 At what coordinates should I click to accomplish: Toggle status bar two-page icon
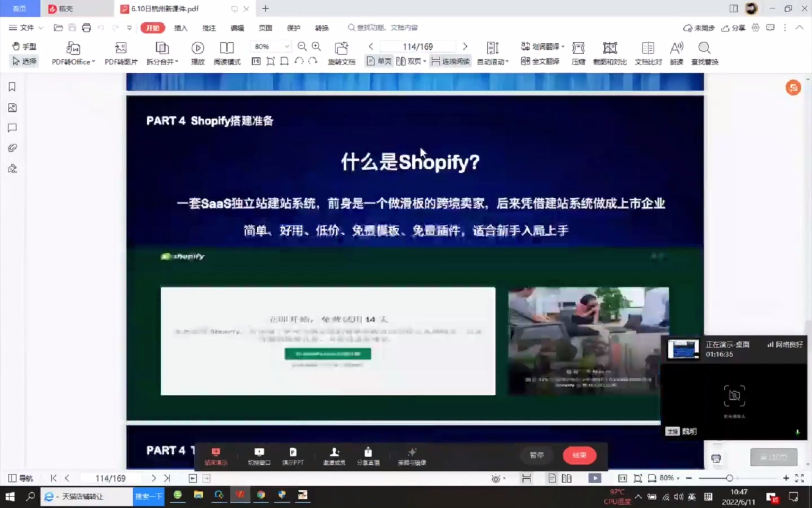click(567, 478)
